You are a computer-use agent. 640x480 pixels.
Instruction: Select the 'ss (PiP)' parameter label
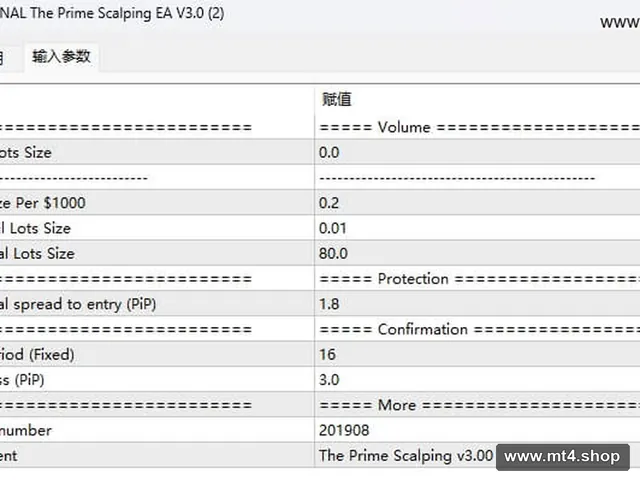(22, 380)
